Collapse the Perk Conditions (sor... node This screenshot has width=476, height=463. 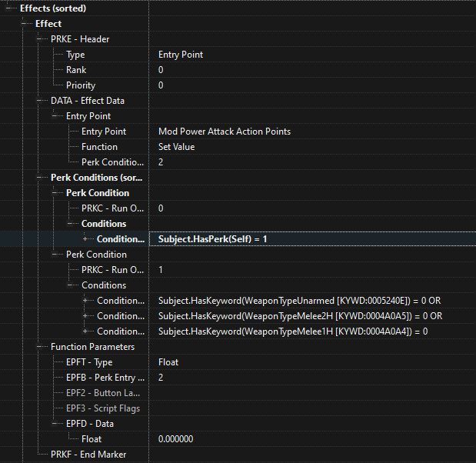[39, 178]
